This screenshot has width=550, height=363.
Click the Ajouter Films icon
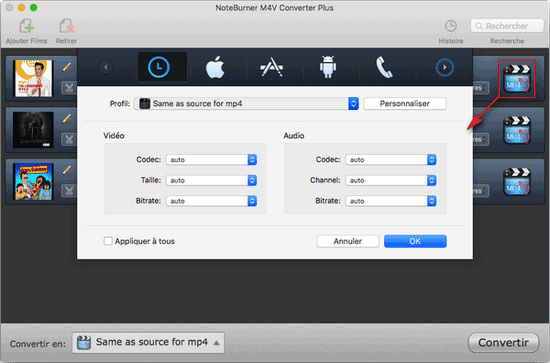click(x=26, y=26)
